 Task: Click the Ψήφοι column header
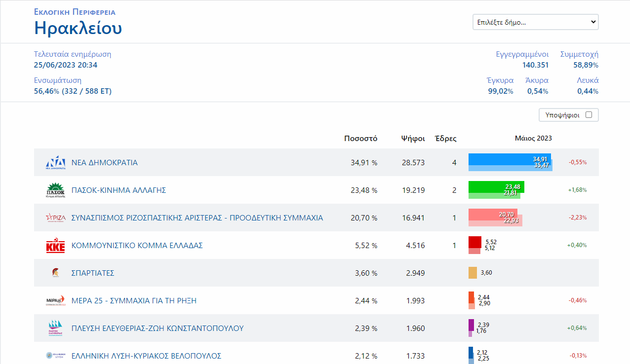point(413,139)
